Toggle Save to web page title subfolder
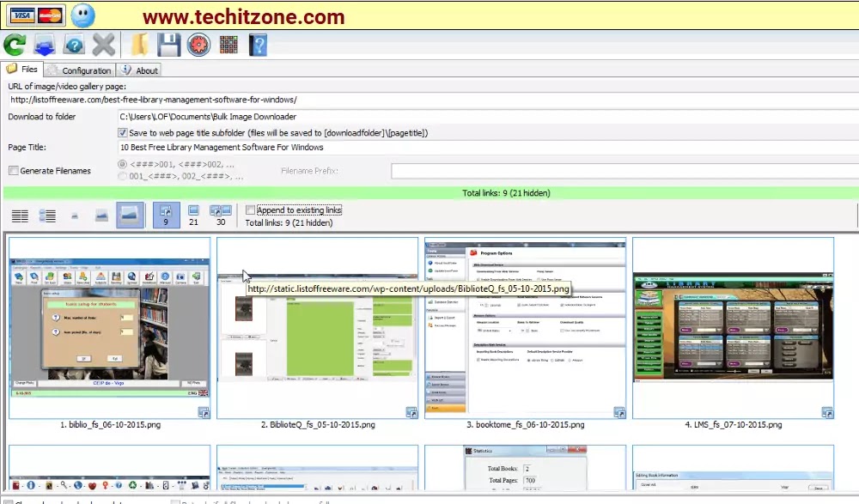859x504 pixels. (123, 132)
